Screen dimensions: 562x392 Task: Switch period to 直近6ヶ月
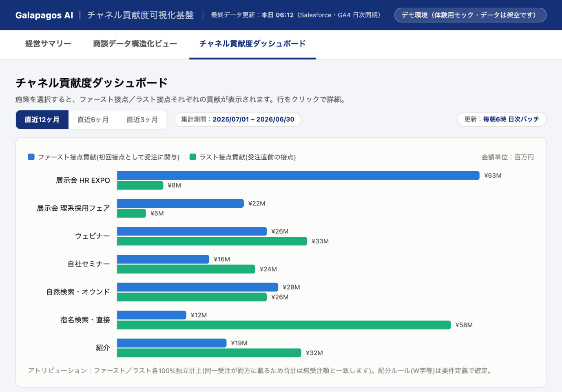pos(93,120)
